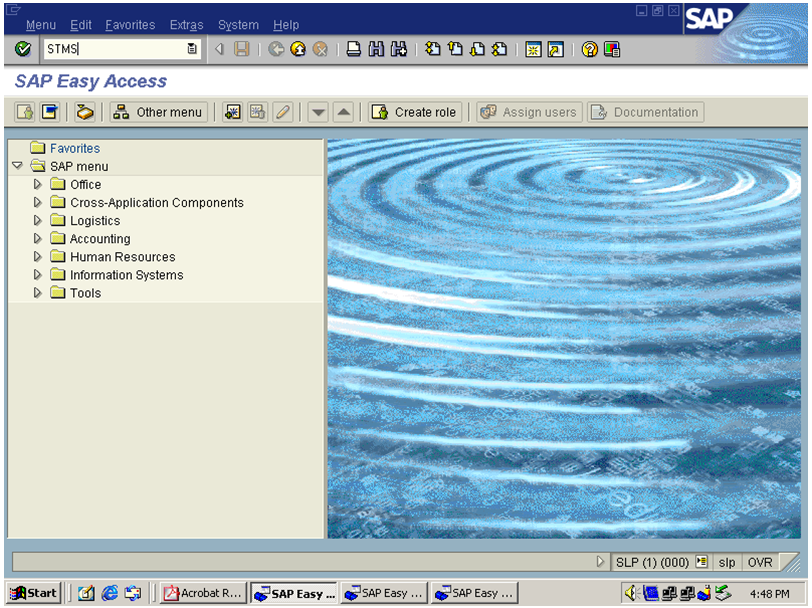Click the yellow Exit arrow icon
This screenshot has height=608, width=812.
pos(298,49)
